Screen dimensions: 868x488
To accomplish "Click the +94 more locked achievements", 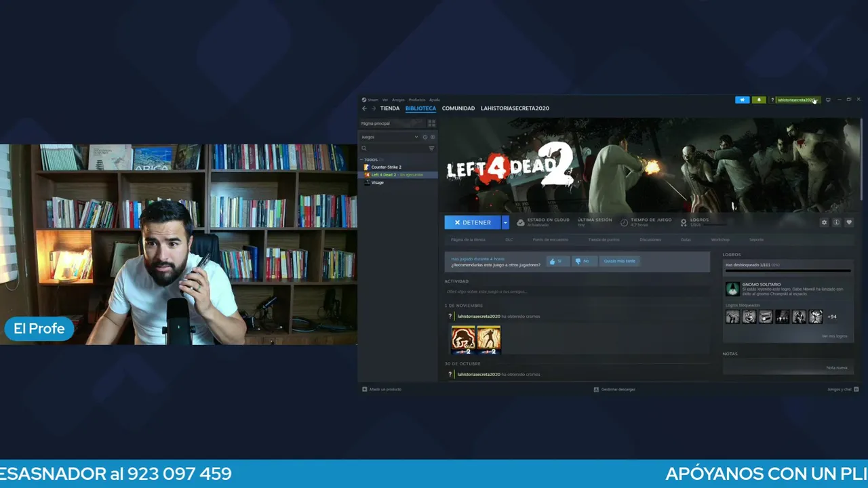I will [x=832, y=317].
